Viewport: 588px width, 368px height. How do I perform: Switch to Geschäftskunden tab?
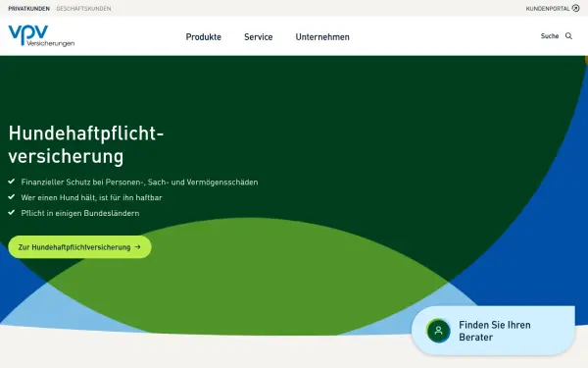point(83,8)
